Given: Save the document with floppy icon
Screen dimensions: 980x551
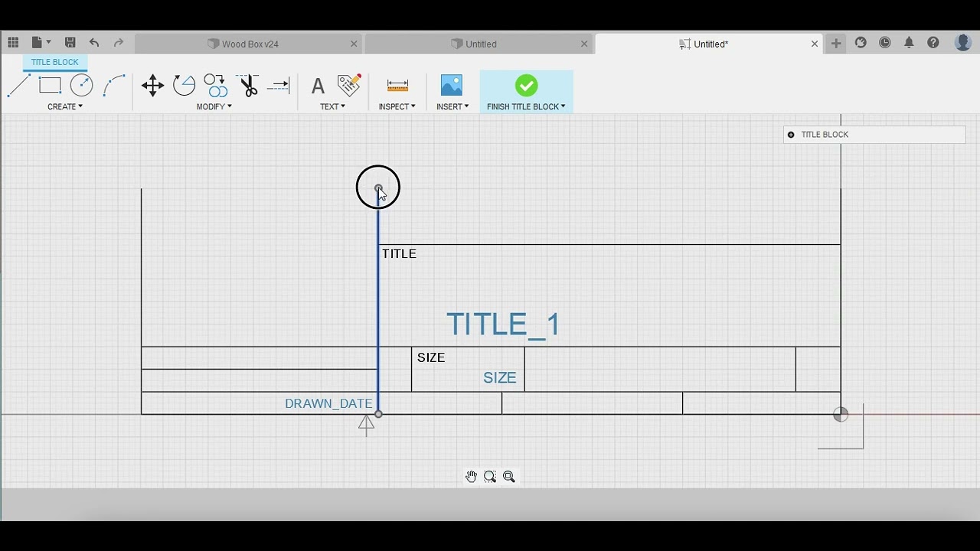Looking at the screenshot, I should coord(70,43).
